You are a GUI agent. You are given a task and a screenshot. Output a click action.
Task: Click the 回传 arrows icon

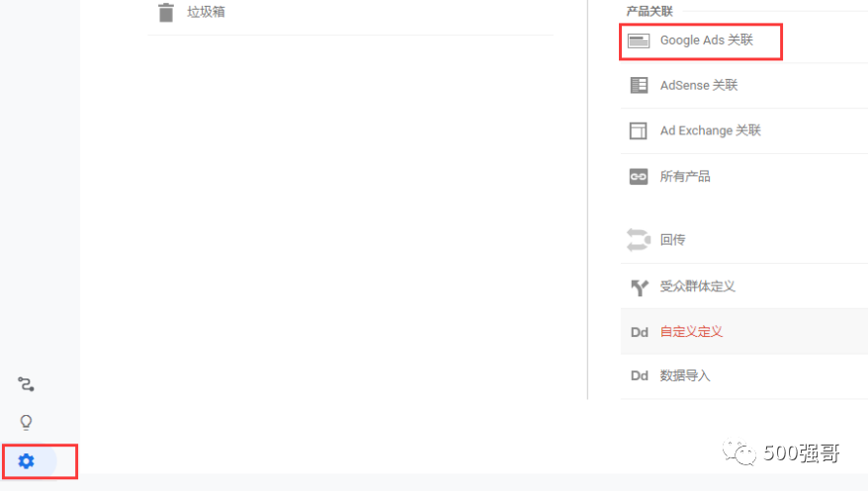[639, 240]
